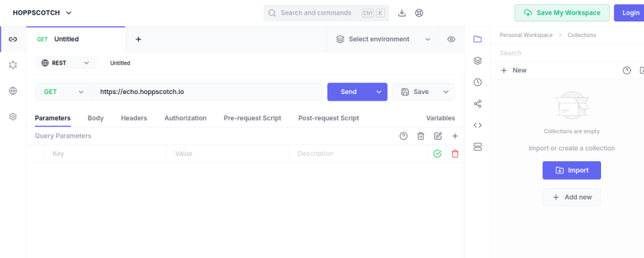Click the Import collection button
Screen dimensions: 644x258
click(x=572, y=171)
